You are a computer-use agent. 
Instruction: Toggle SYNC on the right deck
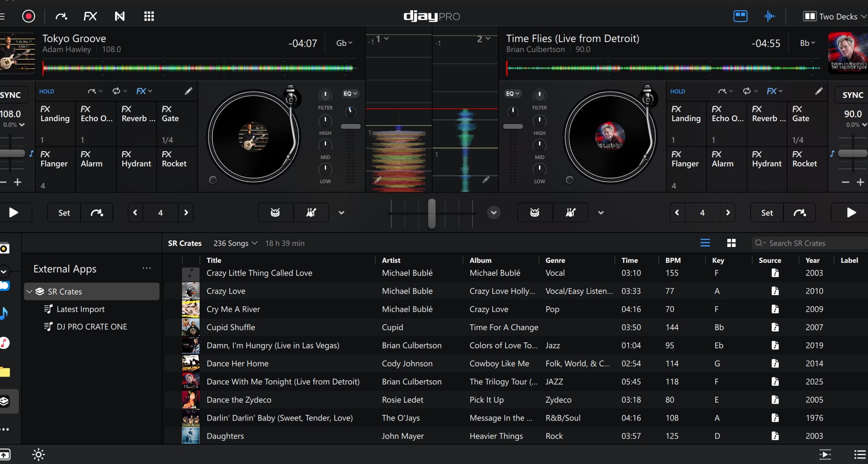tap(852, 95)
